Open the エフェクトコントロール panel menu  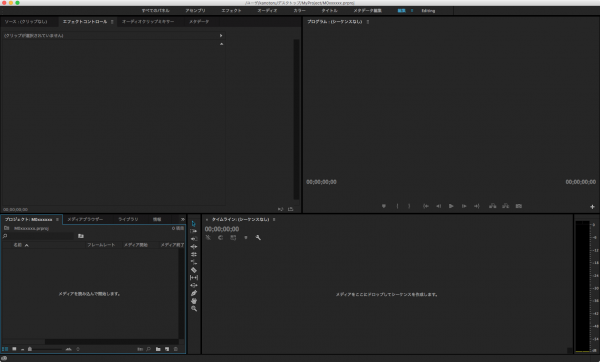pyautogui.click(x=112, y=22)
